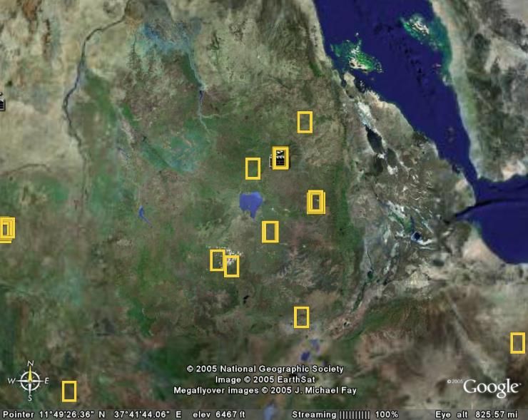528x420 pixels.
Task: Open stacked yellow frames at left map edge
Action: point(6,230)
